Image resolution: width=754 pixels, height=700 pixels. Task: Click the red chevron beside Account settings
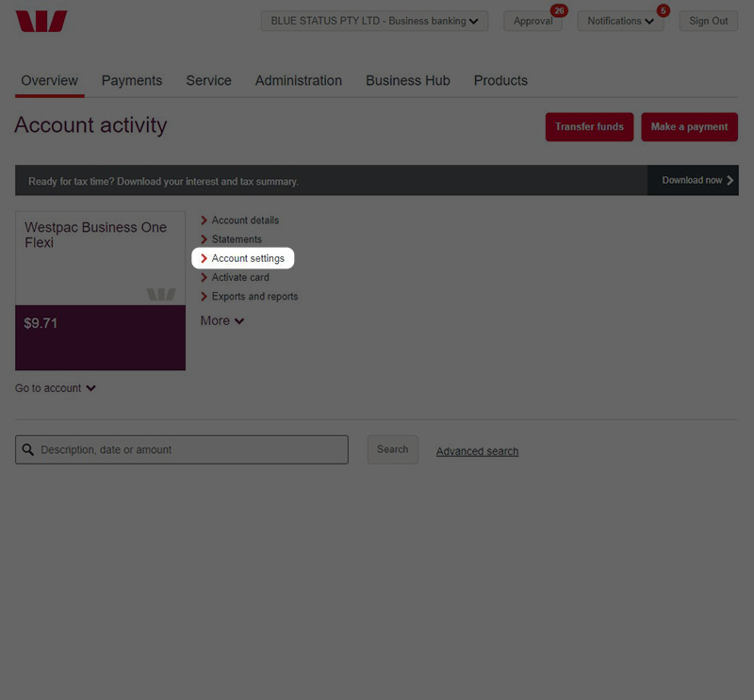pyautogui.click(x=204, y=259)
